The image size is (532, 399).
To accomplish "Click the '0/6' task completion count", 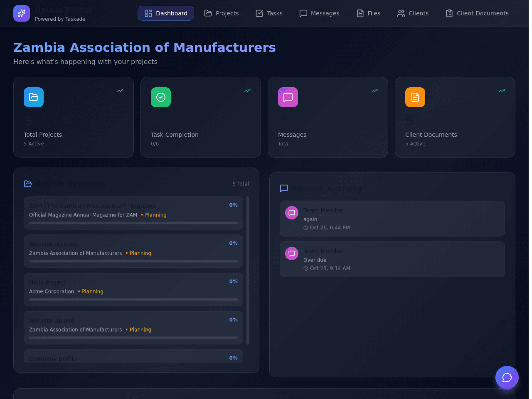I will (x=155, y=144).
